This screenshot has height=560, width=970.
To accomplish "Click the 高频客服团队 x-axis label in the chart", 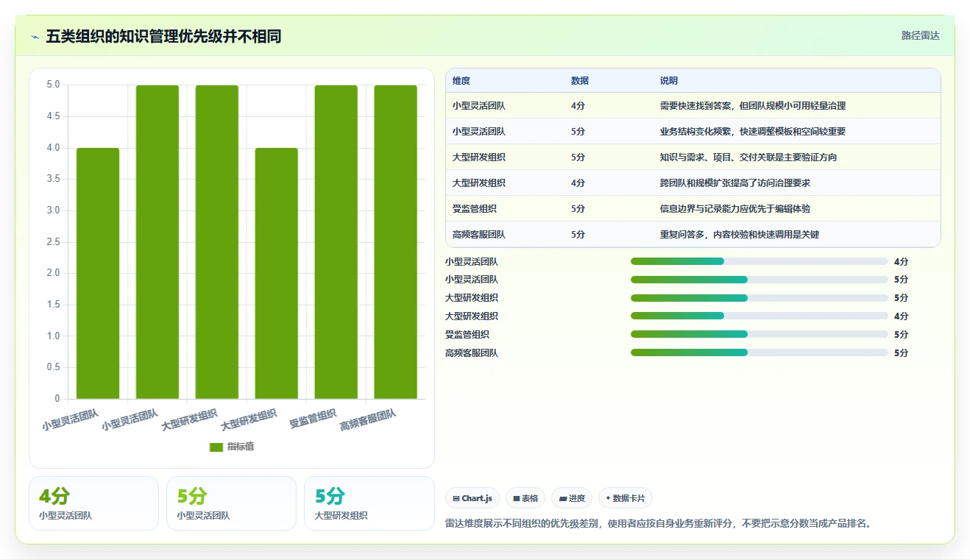I will [367, 420].
